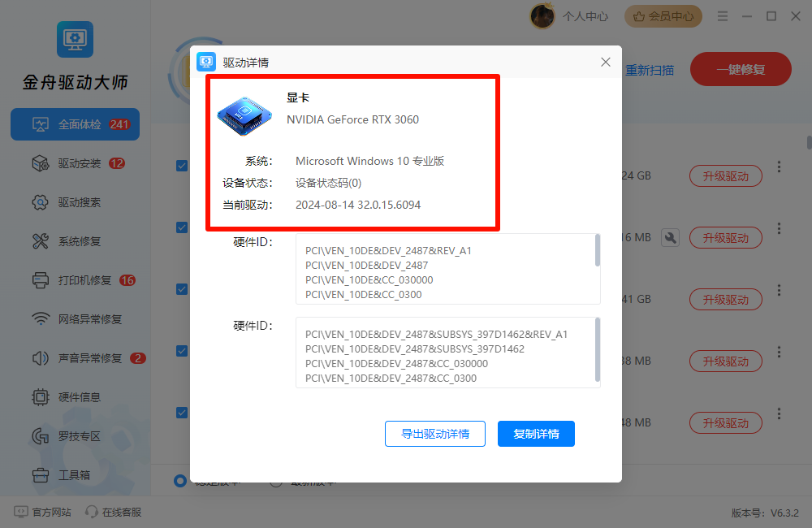Screen dimensions: 812x528
Task: Open the more options menu in the 38 MB row
Action: point(779,353)
